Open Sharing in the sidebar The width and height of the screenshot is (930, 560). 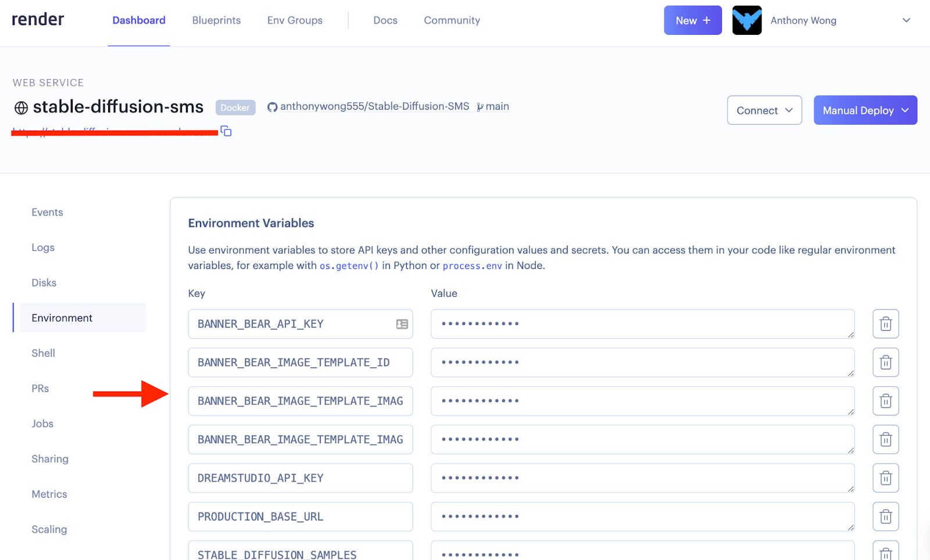pyautogui.click(x=50, y=459)
